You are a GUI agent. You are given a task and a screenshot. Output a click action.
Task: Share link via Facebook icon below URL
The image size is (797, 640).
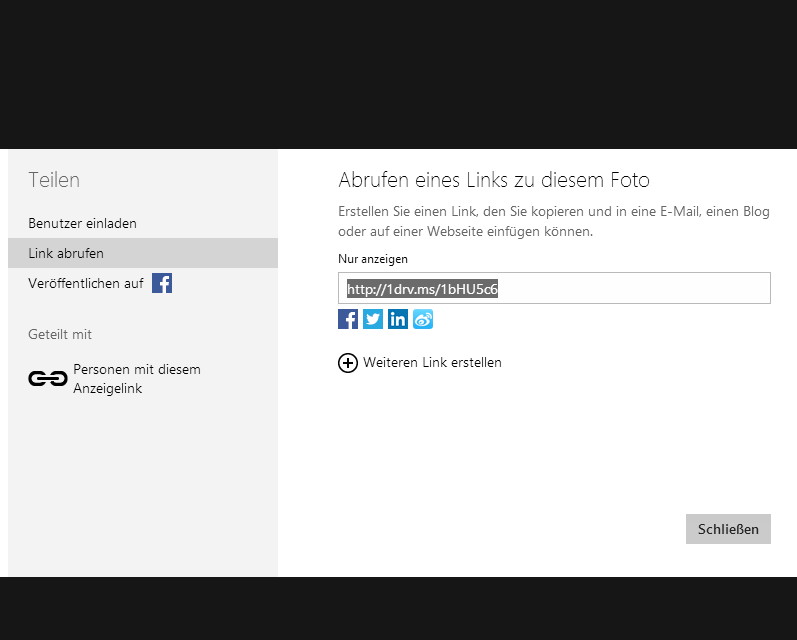348,319
